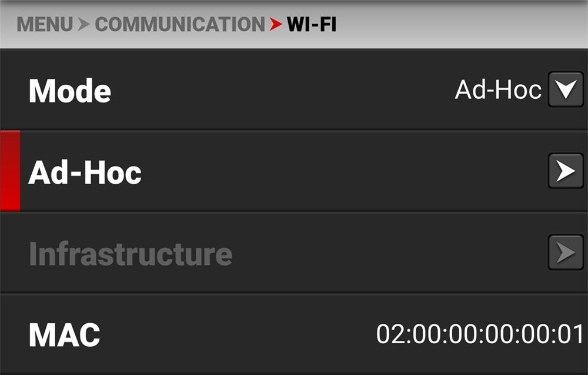Go back to MENU in the breadcrumb
Screen dimensions: 588x375
(x=45, y=24)
